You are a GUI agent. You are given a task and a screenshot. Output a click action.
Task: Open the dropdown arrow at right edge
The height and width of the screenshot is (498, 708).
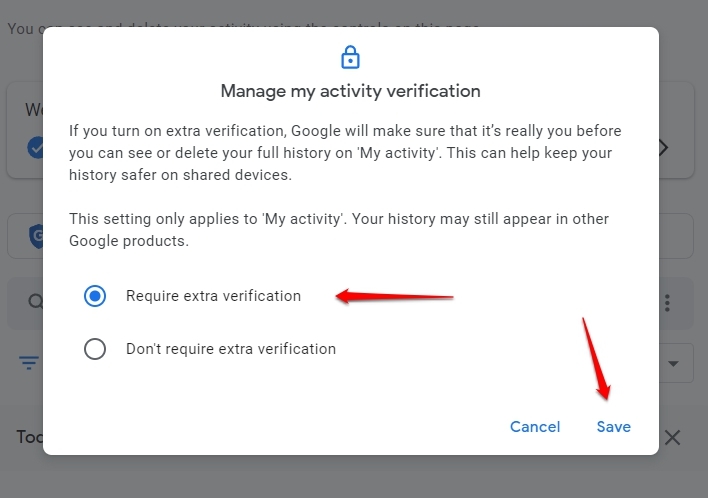[673, 363]
